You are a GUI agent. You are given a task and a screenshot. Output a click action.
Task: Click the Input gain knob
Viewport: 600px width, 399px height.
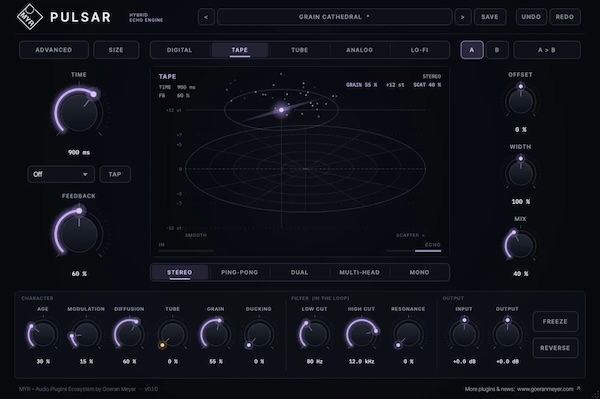(x=464, y=334)
